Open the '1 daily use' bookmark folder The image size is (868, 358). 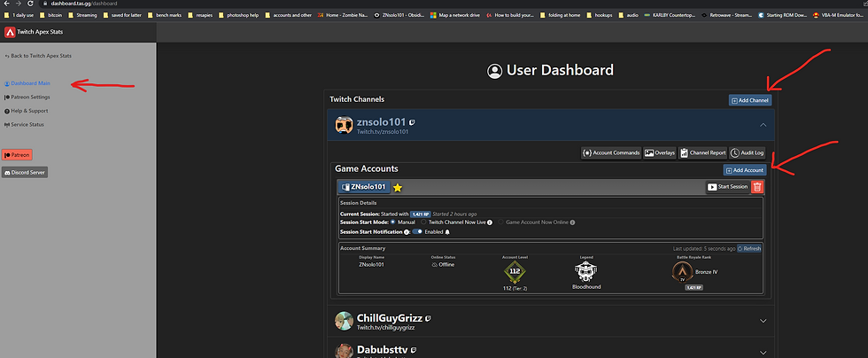[19, 16]
